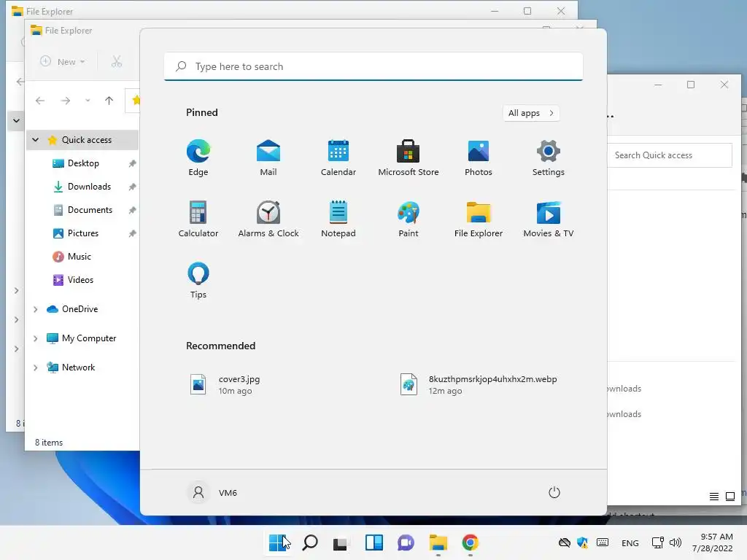Unpin Downloads from Quick access
Image resolution: width=747 pixels, height=560 pixels.
pyautogui.click(x=133, y=187)
